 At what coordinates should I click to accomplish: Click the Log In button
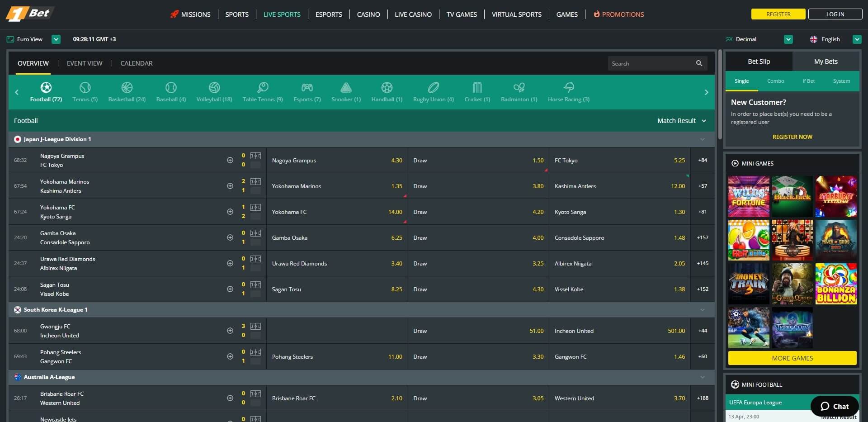click(835, 14)
